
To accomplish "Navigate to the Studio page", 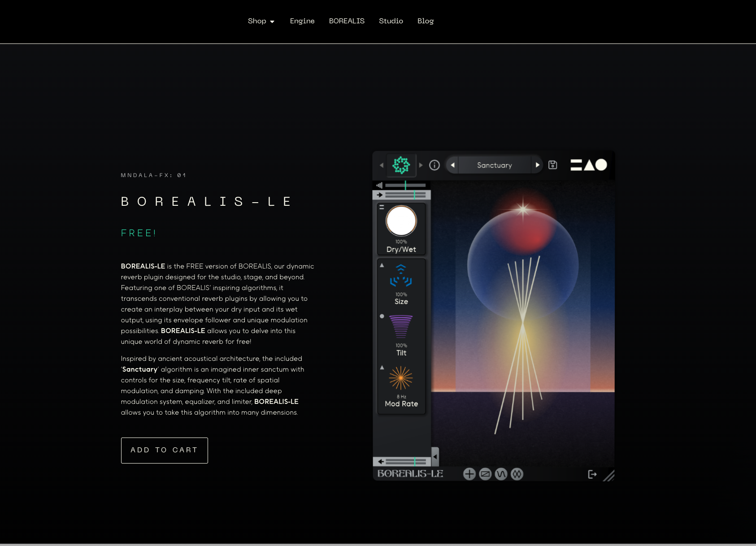I will tap(391, 21).
